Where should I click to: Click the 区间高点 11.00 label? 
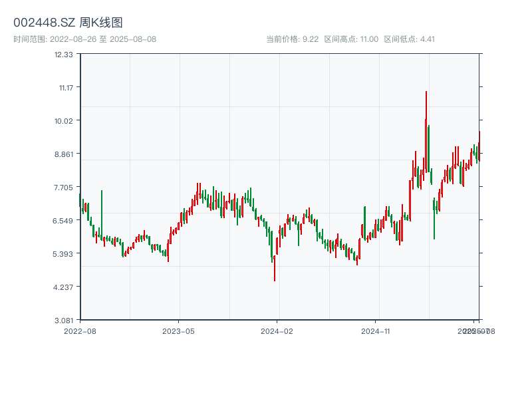click(350, 39)
